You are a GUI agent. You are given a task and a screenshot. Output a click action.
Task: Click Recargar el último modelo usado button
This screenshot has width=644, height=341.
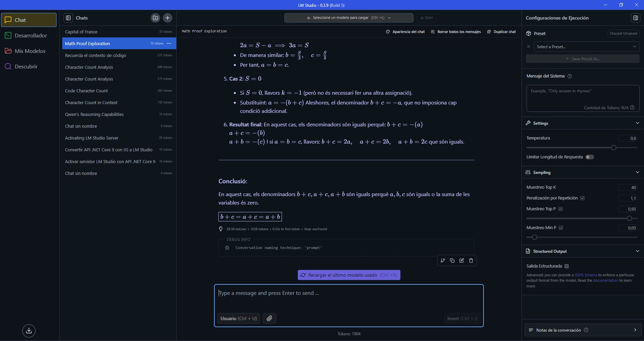point(349,275)
